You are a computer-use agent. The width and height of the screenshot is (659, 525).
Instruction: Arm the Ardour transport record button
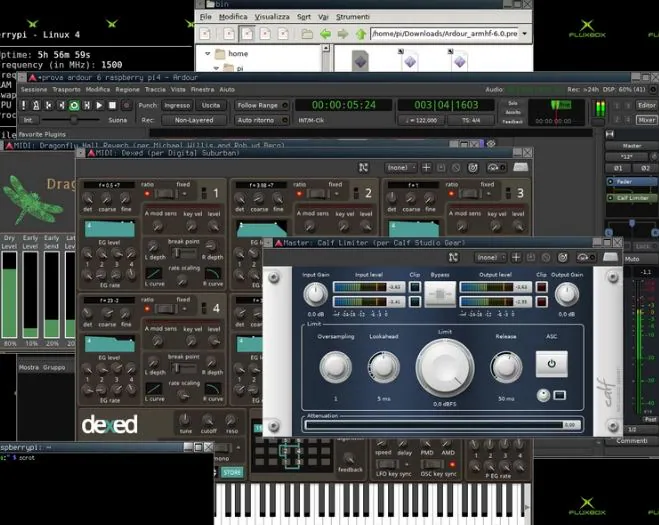coord(126,105)
